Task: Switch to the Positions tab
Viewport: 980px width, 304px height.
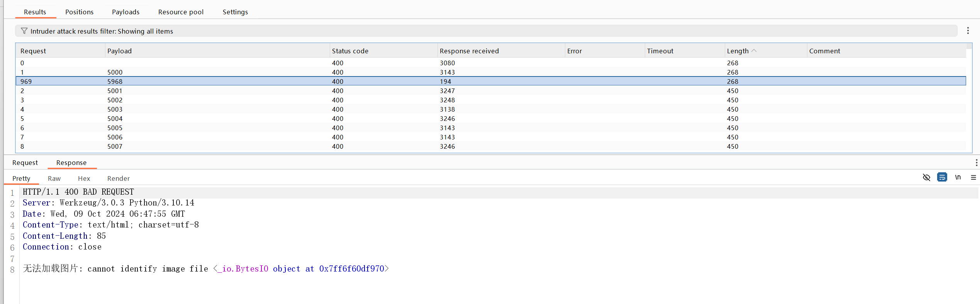Action: tap(79, 12)
